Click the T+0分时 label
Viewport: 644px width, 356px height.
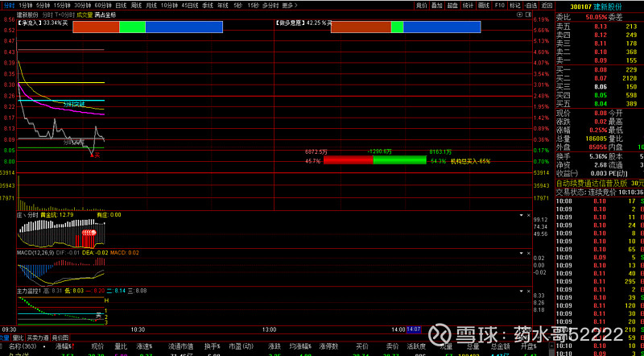(x=64, y=14)
